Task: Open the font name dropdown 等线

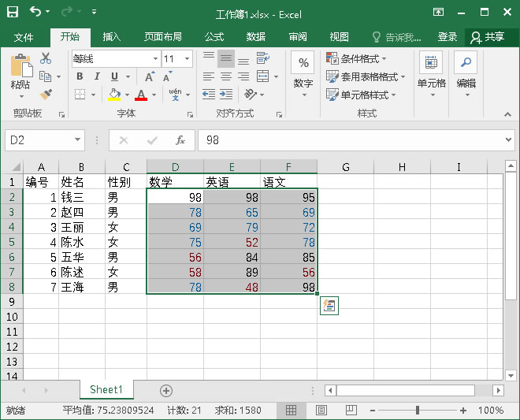Action: tap(155, 59)
